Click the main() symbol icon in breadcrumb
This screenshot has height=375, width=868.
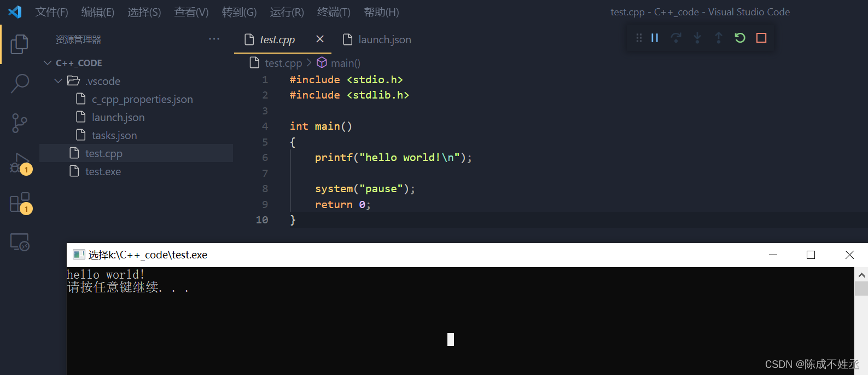point(322,62)
